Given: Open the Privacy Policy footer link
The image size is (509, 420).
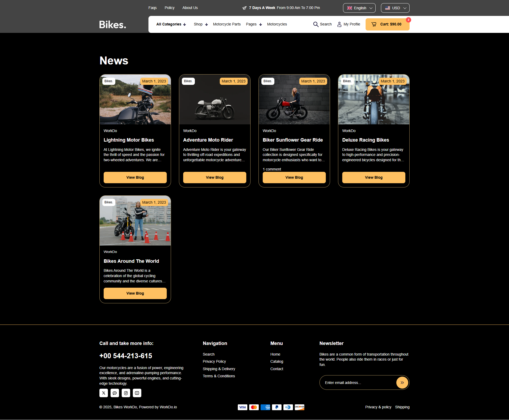Looking at the screenshot, I should point(214,361).
